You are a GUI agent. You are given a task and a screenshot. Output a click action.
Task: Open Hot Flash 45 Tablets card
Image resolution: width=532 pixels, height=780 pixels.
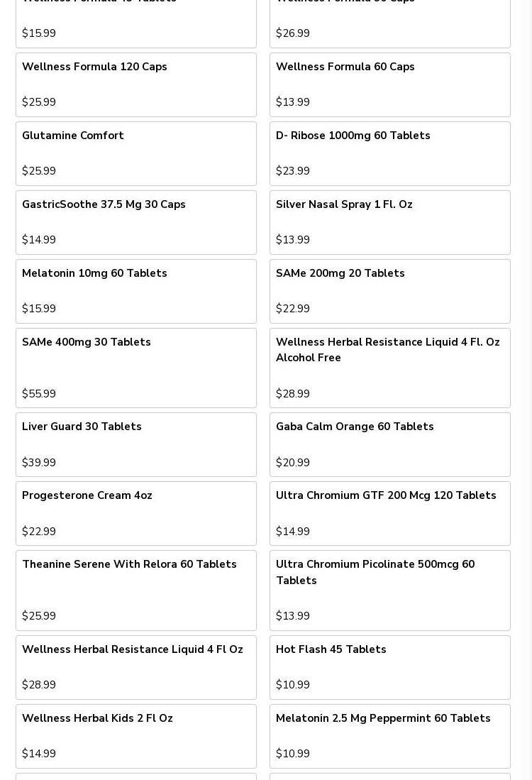click(390, 667)
